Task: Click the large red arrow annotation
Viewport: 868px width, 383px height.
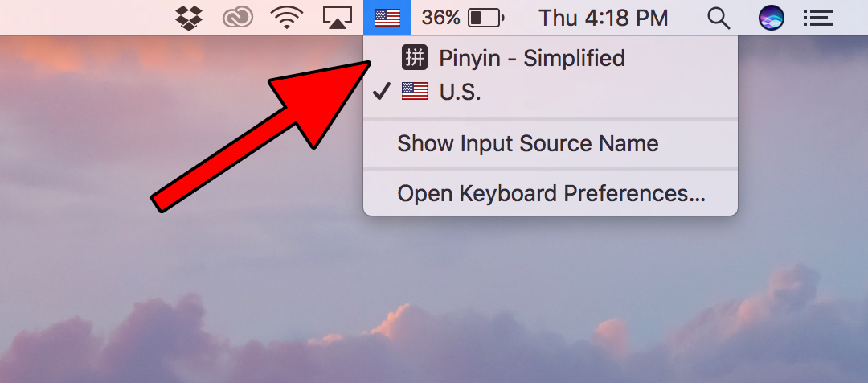Action: pos(260,136)
